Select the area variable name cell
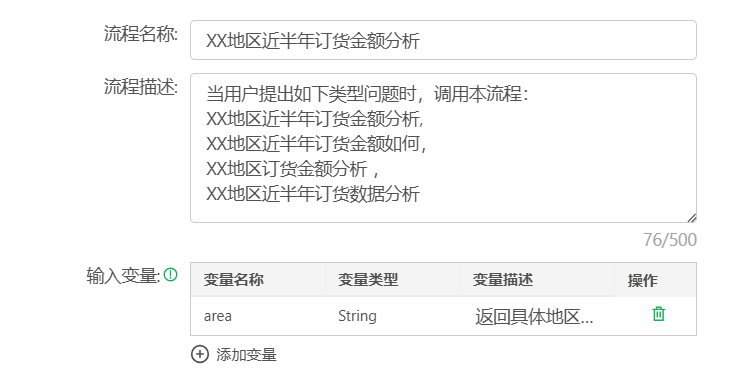 coord(258,316)
